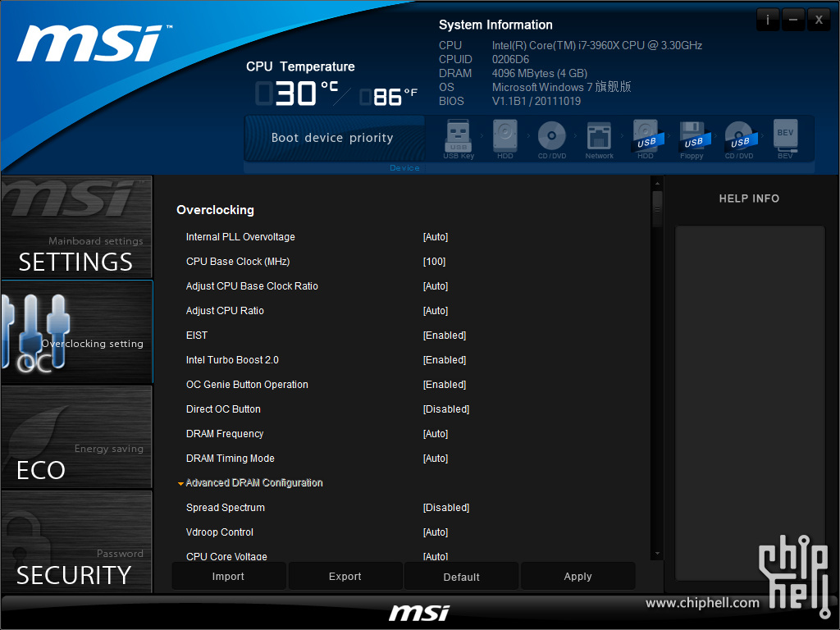Click the Intel Core i7-3960X CPU name
840x630 pixels.
click(597, 46)
